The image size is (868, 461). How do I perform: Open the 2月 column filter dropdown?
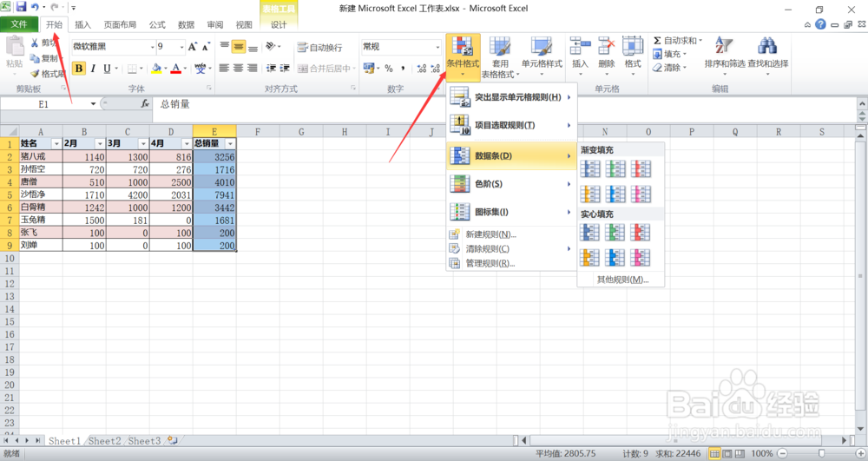[100, 144]
